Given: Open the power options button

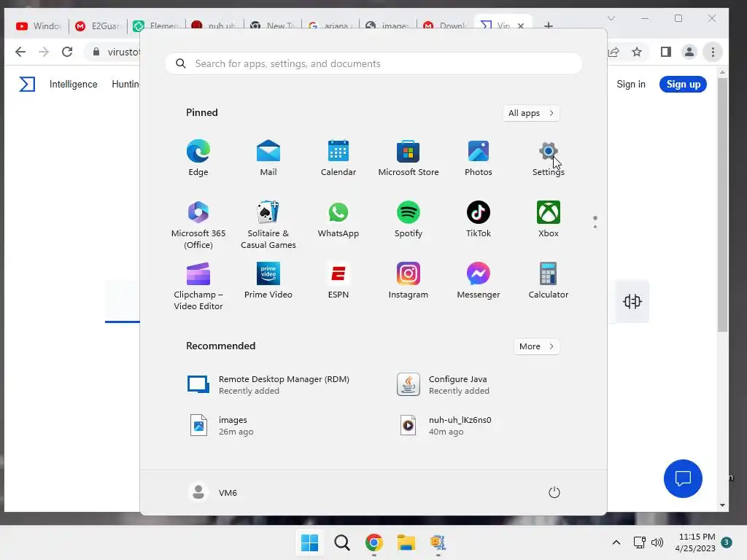Looking at the screenshot, I should pos(554,492).
